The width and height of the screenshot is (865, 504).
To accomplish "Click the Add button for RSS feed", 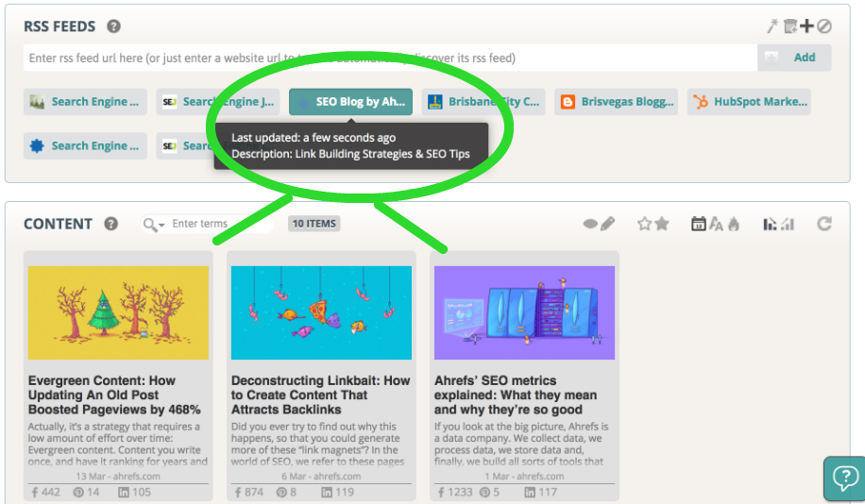I will (x=794, y=58).
